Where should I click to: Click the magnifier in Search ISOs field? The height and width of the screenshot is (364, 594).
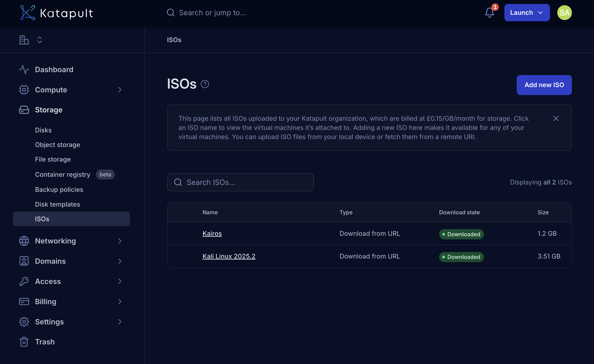point(178,182)
